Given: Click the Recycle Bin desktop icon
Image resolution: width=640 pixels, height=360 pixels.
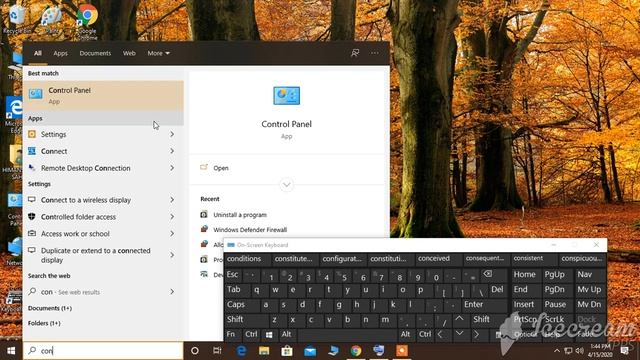Looking at the screenshot, I should pos(16,20).
